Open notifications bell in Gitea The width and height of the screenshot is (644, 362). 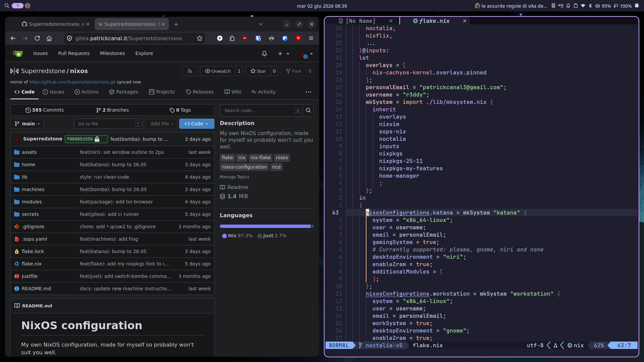(264, 54)
